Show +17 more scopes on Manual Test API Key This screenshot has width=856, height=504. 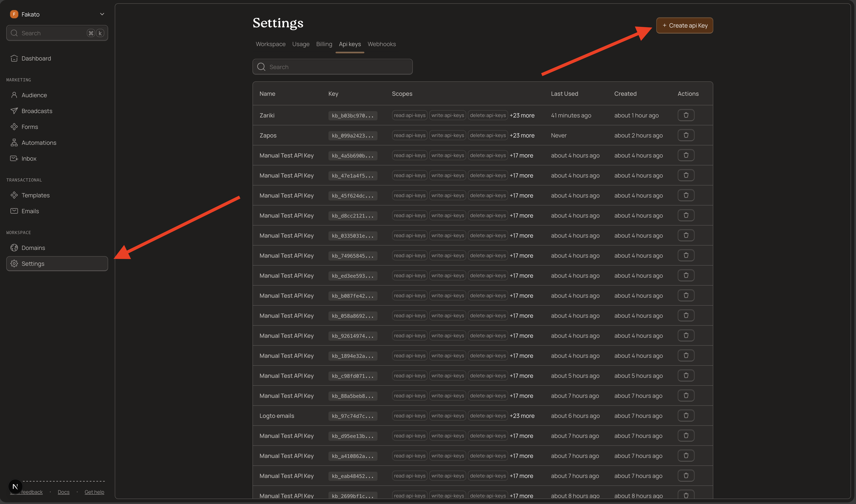pyautogui.click(x=521, y=155)
